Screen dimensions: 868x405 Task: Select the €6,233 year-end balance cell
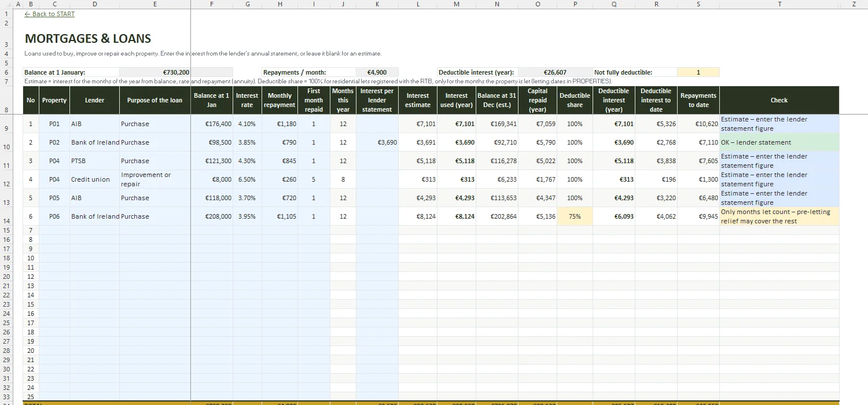click(497, 179)
